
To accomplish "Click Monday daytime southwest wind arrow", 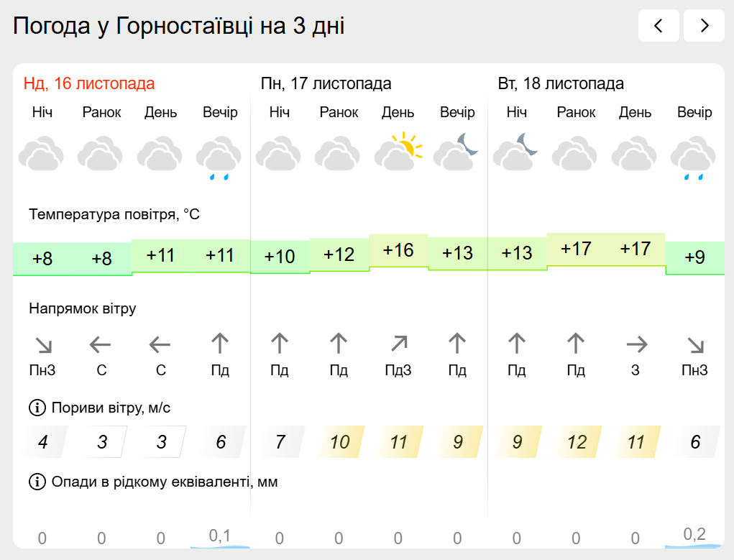I will [398, 345].
